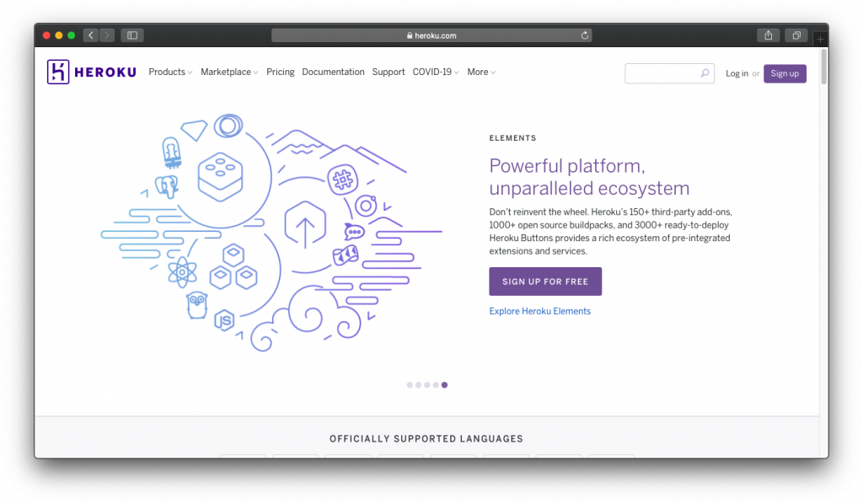Click the Ruby gem icon in the illustration
863x504 pixels.
click(194, 131)
